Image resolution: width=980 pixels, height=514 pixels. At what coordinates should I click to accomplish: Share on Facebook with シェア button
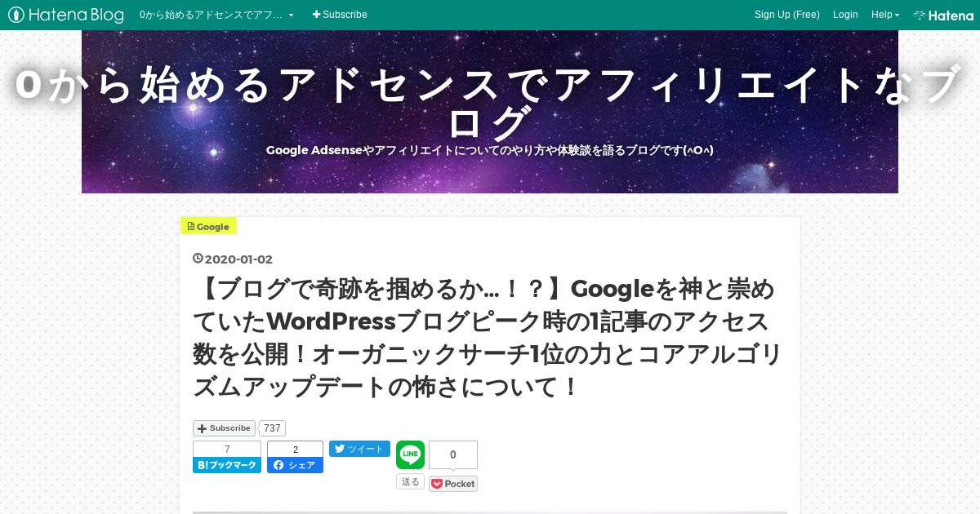coord(295,465)
